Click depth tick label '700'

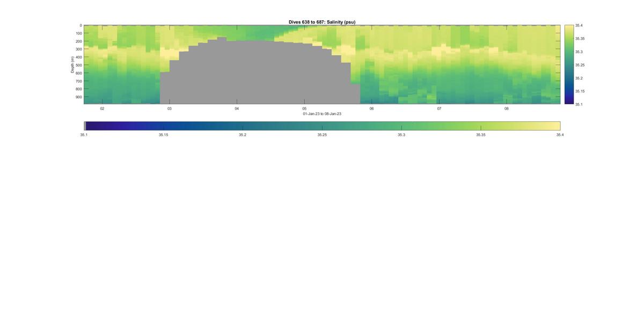point(78,81)
